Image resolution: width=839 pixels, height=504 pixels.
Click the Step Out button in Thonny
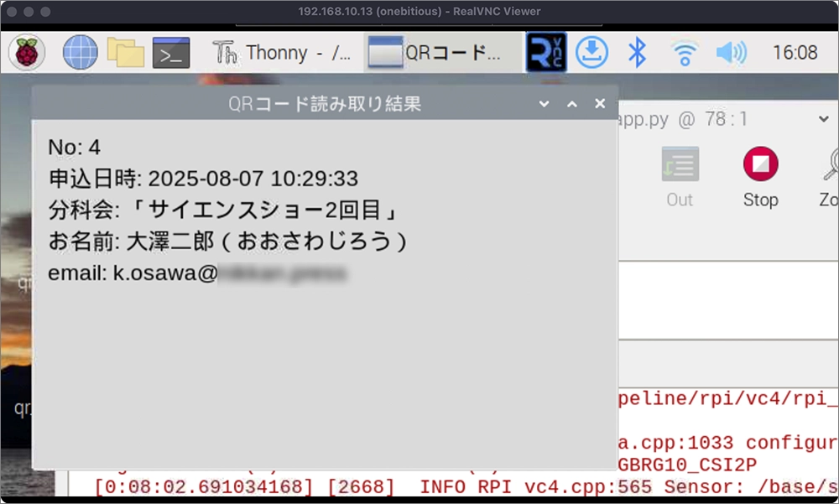pos(680,174)
